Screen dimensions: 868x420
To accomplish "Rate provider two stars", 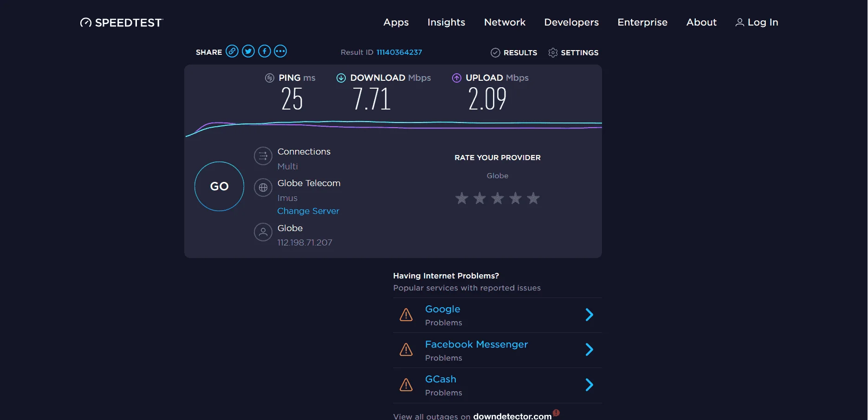I will pos(479,199).
